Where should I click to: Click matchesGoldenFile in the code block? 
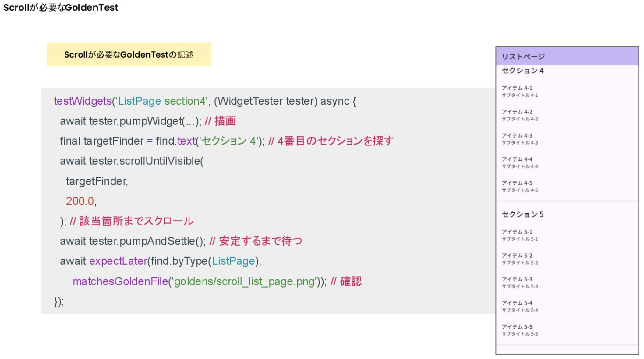point(120,281)
